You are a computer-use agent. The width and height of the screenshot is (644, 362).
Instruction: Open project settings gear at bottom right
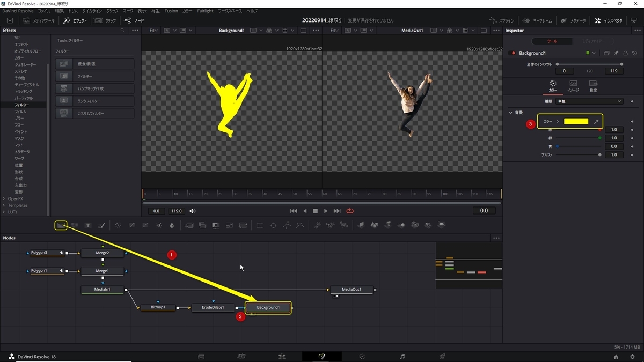pos(633,357)
